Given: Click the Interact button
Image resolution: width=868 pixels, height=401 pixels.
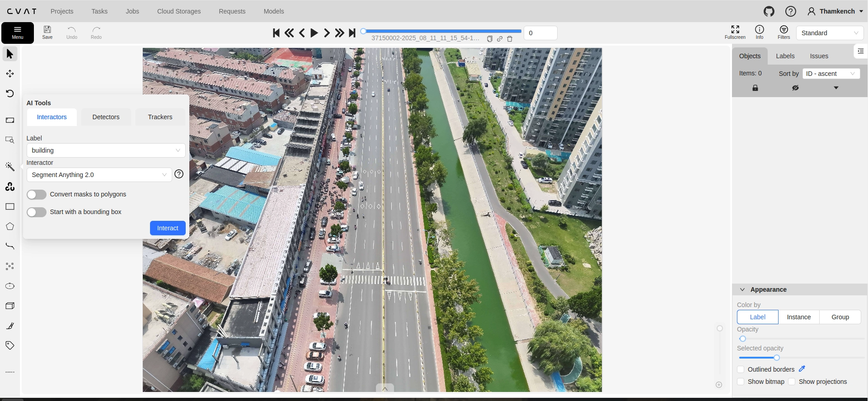Looking at the screenshot, I should click(168, 228).
